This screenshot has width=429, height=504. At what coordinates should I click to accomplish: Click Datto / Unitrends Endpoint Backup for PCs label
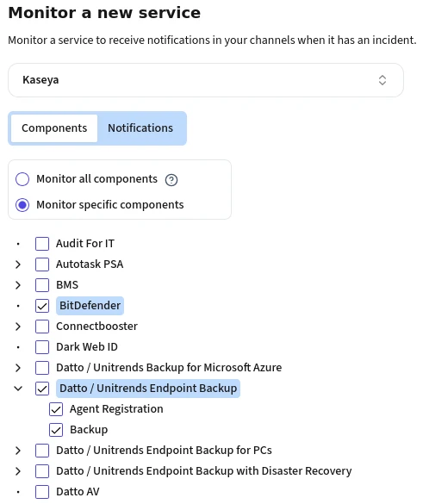pyautogui.click(x=164, y=451)
